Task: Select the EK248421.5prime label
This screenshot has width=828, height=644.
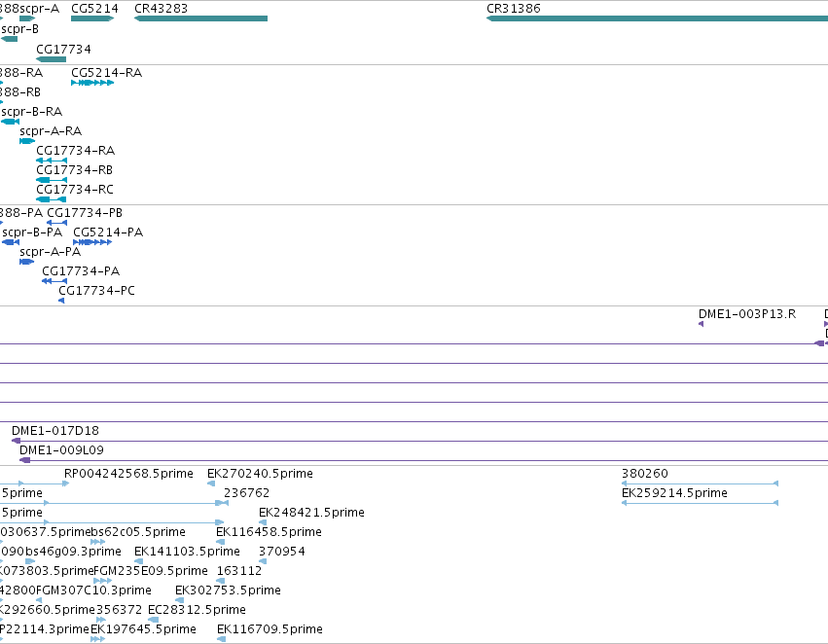Action: tap(311, 513)
